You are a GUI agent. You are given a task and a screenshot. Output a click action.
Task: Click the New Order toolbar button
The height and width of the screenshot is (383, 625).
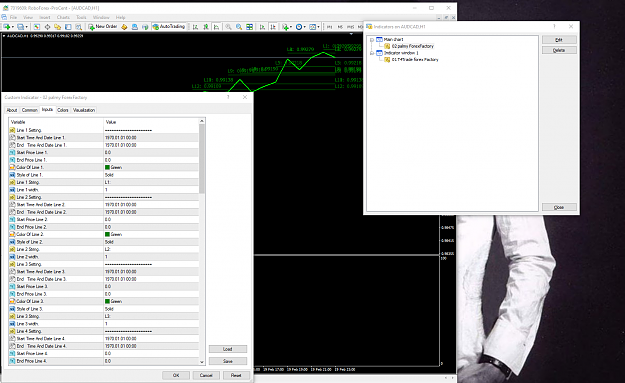103,27
